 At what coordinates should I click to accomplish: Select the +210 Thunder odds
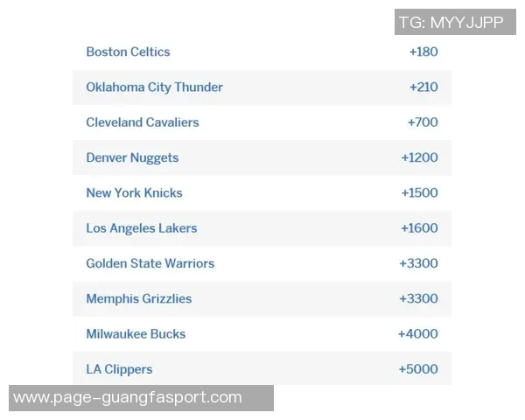pos(423,87)
